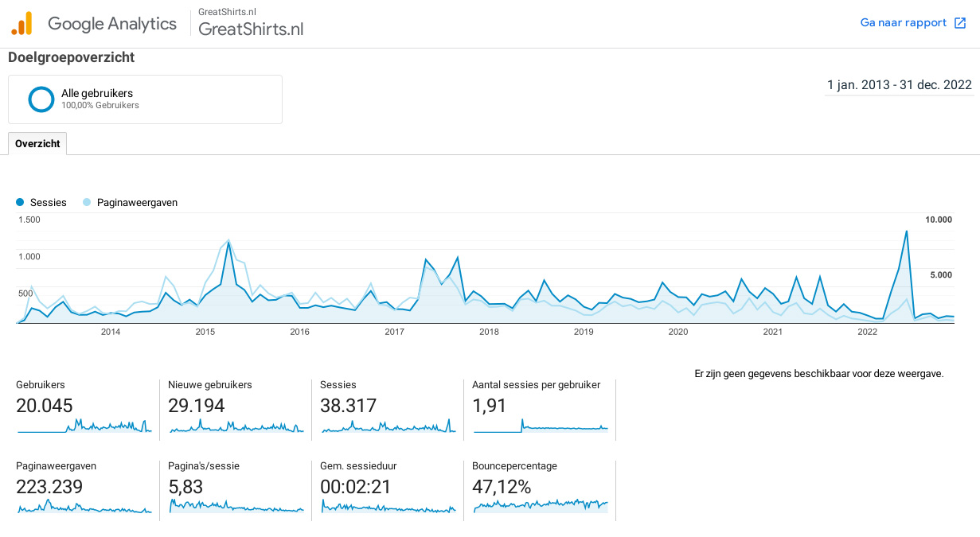Select the Bouncepercentage metric 47,12%
This screenshot has height=537, width=980.
click(502, 487)
